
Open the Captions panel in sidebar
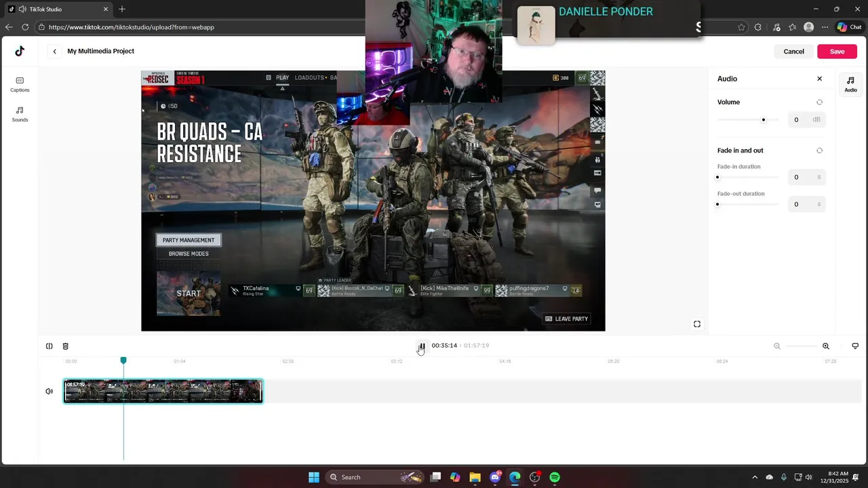[20, 84]
